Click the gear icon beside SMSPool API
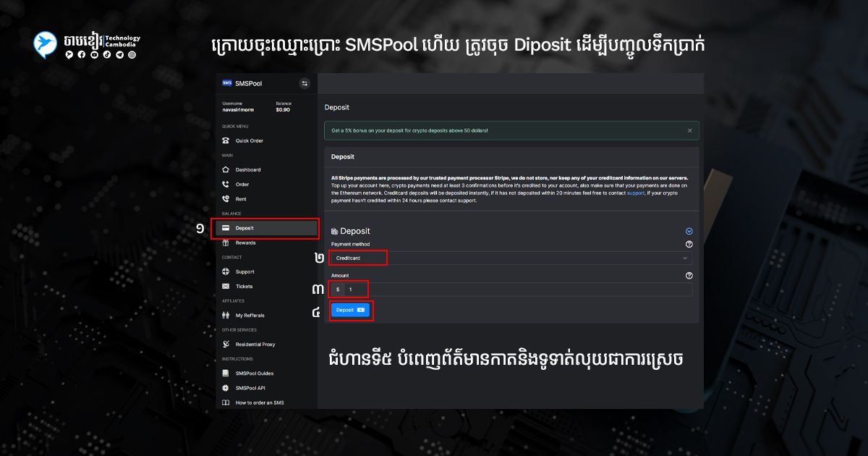This screenshot has width=868, height=456. (226, 388)
